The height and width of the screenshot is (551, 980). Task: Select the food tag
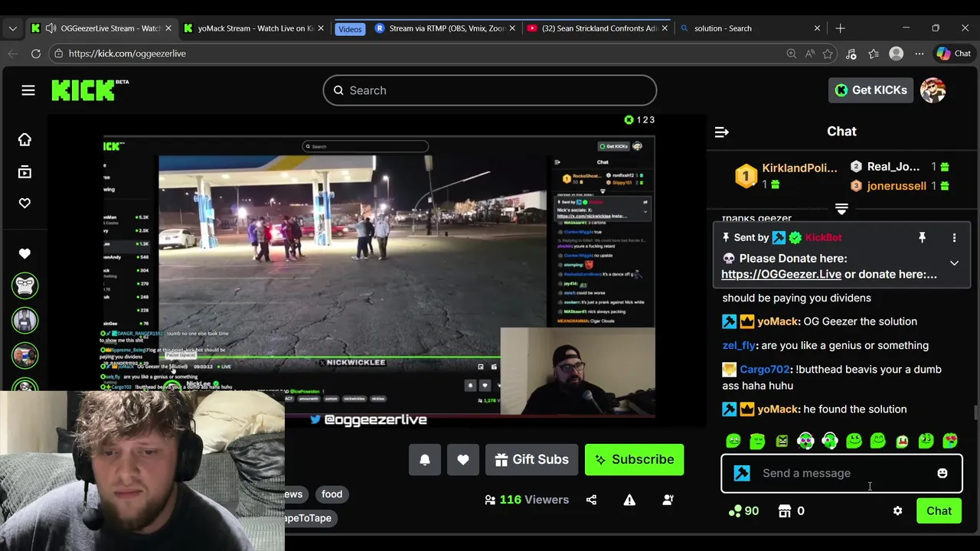click(x=332, y=494)
